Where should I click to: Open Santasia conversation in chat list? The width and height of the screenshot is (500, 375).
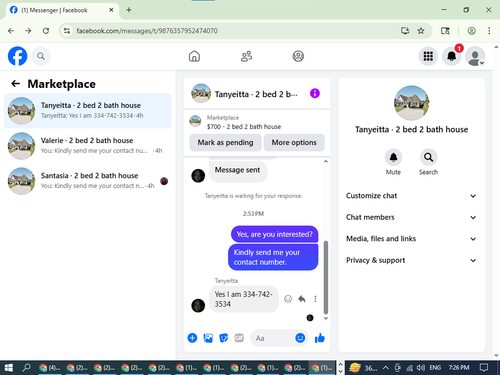88,181
